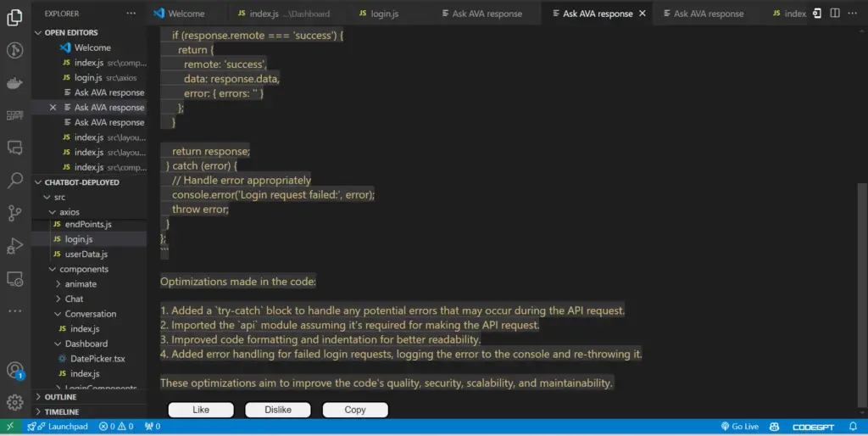Open the Search view magnifier icon

15,180
